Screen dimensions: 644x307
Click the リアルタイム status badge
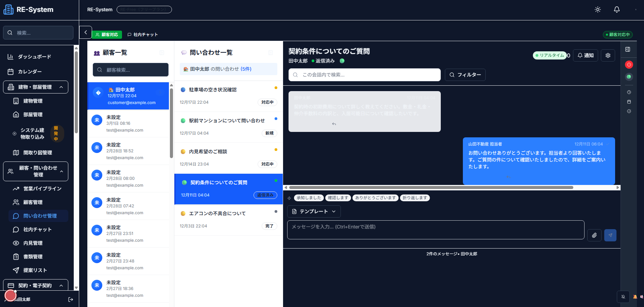pyautogui.click(x=550, y=55)
